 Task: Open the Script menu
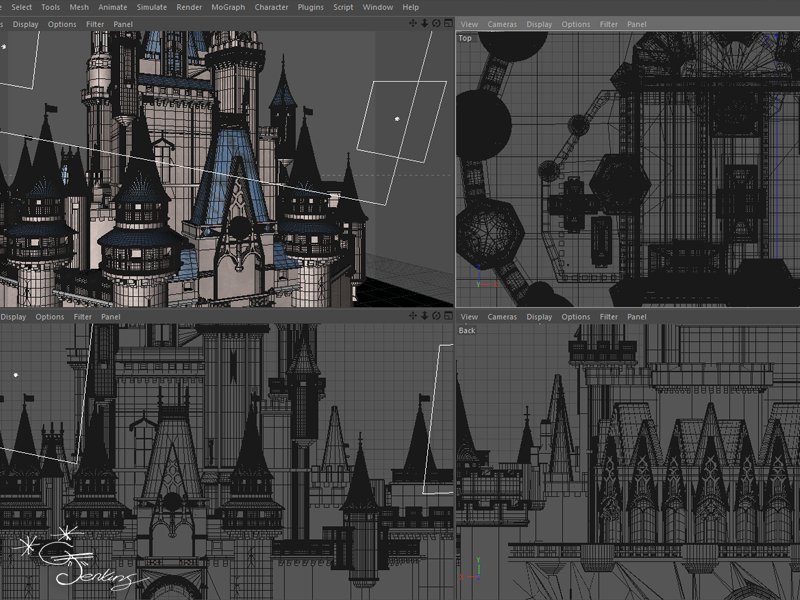click(x=343, y=7)
